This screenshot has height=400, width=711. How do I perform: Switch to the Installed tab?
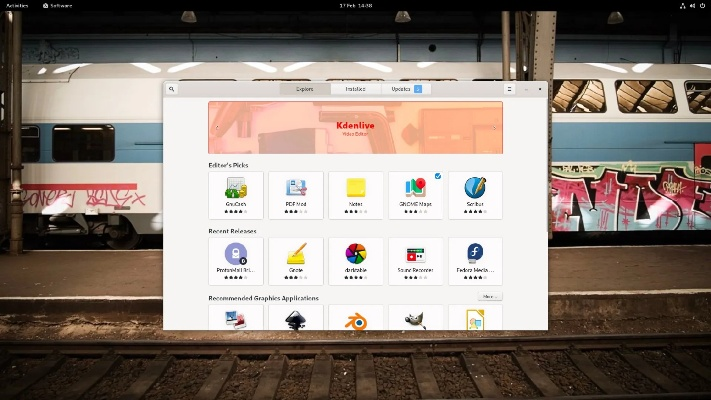coord(355,89)
